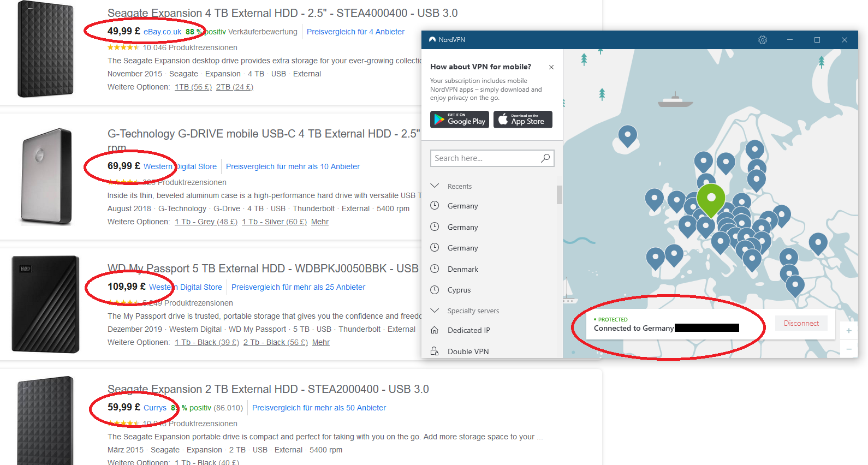
Task: Click Mehr under G-DRIVE options
Action: pyautogui.click(x=320, y=222)
